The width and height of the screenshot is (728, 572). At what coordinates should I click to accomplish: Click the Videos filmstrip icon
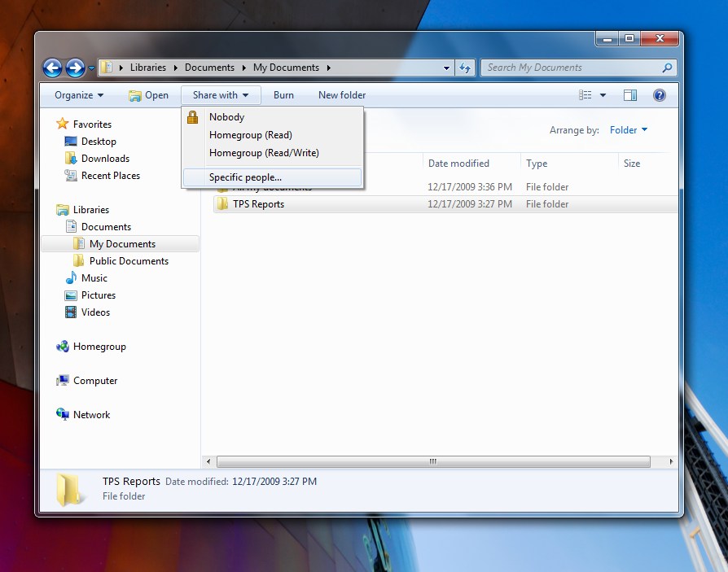(x=71, y=312)
